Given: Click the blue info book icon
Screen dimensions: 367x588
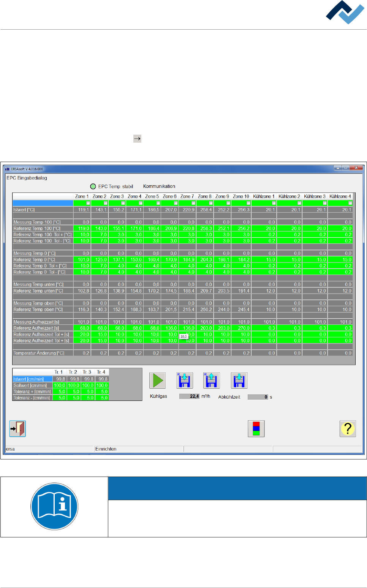Looking at the screenshot, I should [x=54, y=507].
